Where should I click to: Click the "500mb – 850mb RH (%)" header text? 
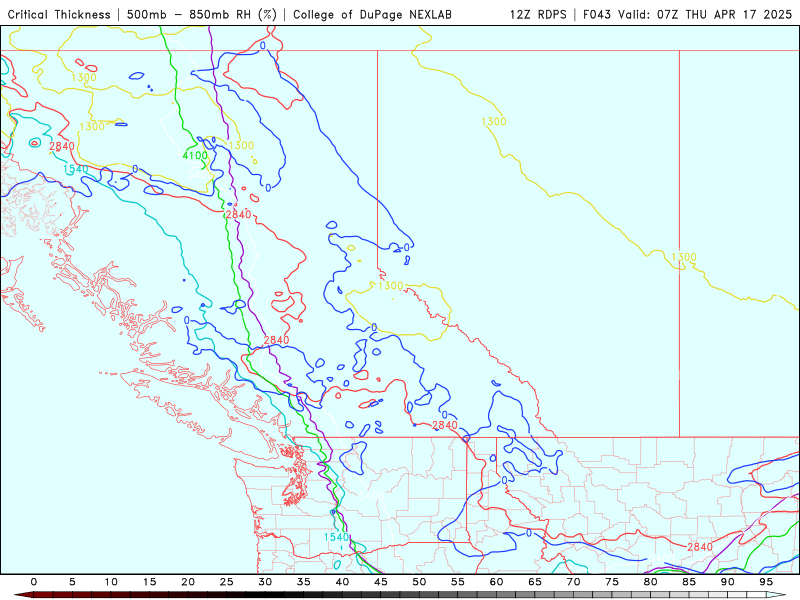point(202,14)
